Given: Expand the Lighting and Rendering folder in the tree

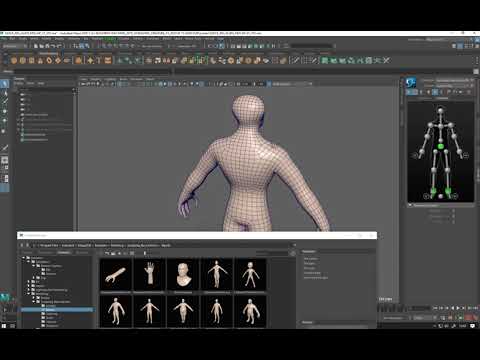Looking at the screenshot, I should point(29,290).
